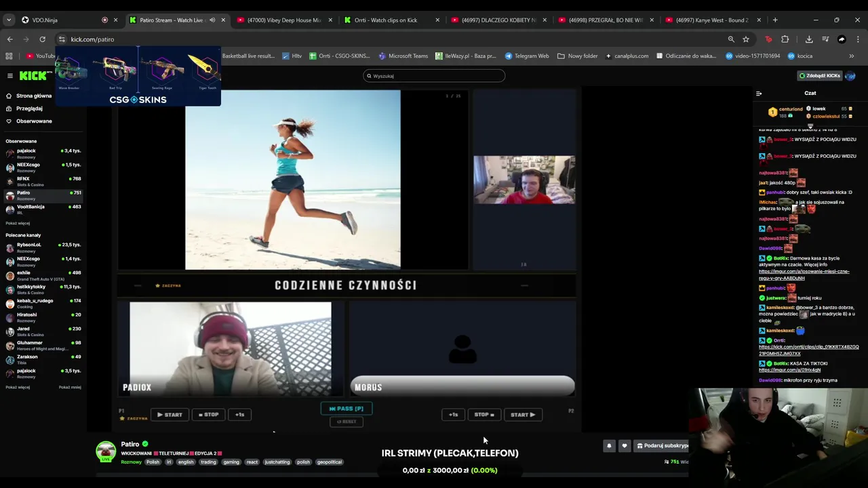
Task: Open Hiratoshi recommended channel
Action: (43, 317)
